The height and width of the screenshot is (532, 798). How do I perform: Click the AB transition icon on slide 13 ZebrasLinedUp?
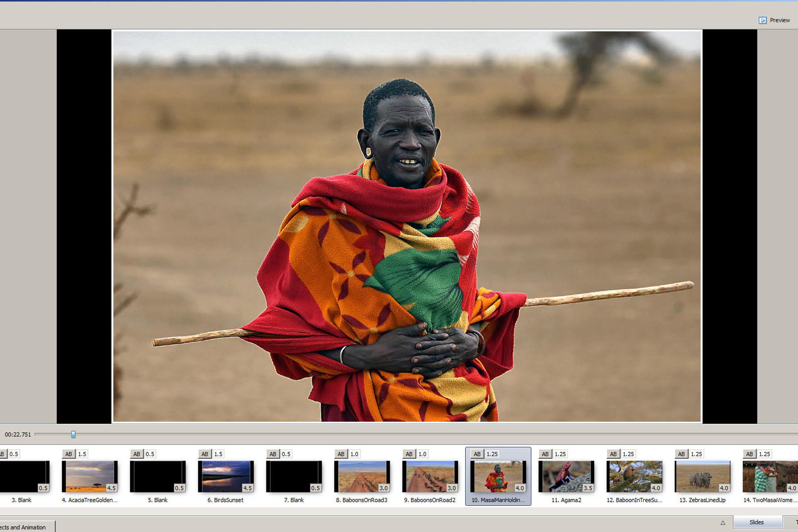[x=681, y=454]
